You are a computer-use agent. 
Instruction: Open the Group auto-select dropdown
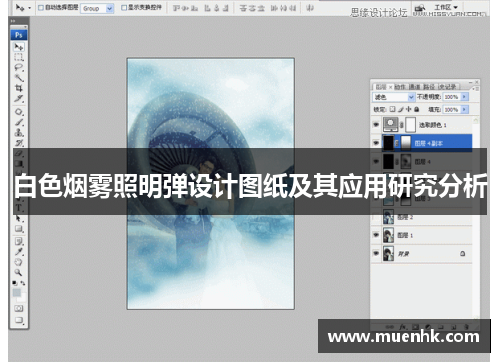[x=109, y=8]
